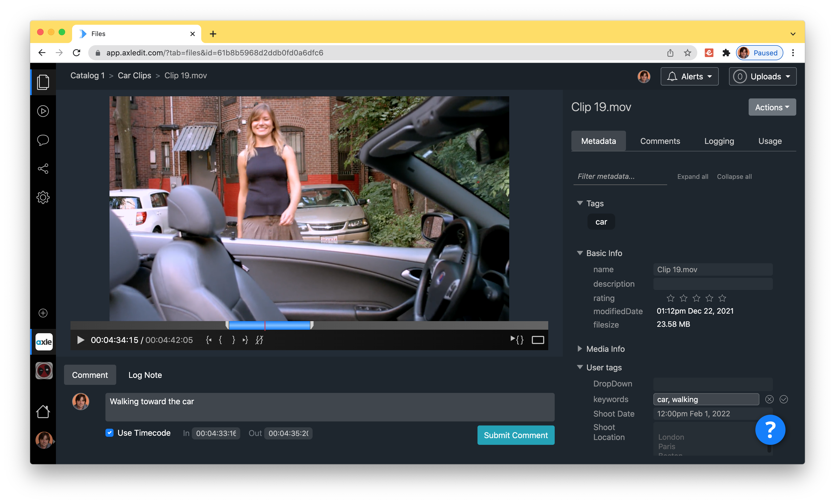This screenshot has height=504, width=835.
Task: Switch to the Logging tab
Action: (x=719, y=141)
